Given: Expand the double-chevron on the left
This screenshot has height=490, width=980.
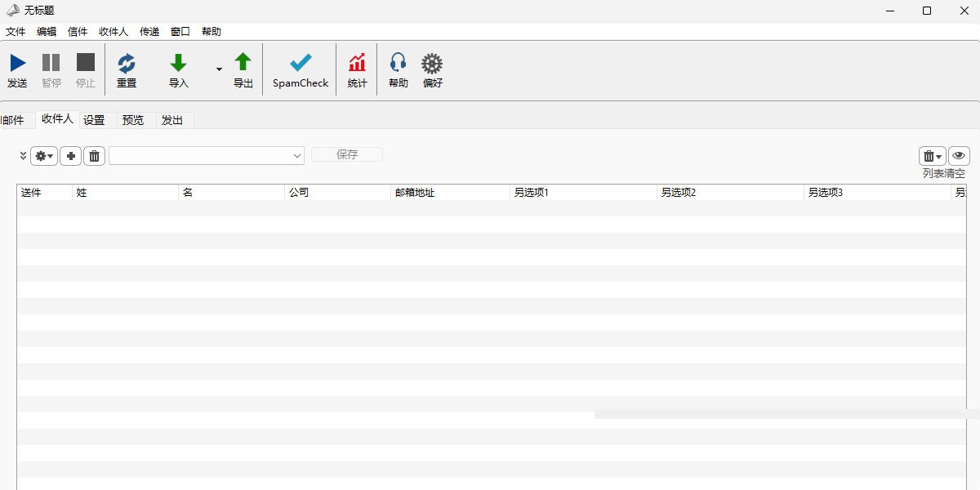Looking at the screenshot, I should point(23,156).
